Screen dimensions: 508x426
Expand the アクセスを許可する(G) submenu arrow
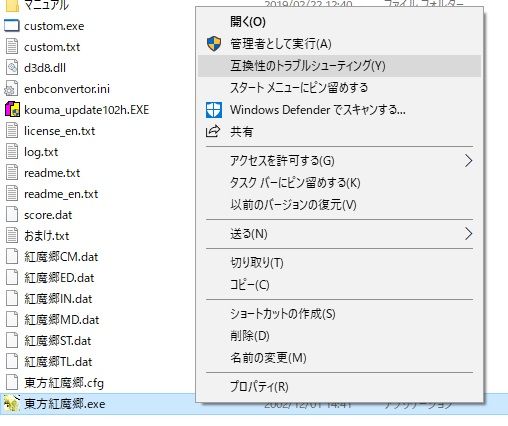click(x=468, y=161)
